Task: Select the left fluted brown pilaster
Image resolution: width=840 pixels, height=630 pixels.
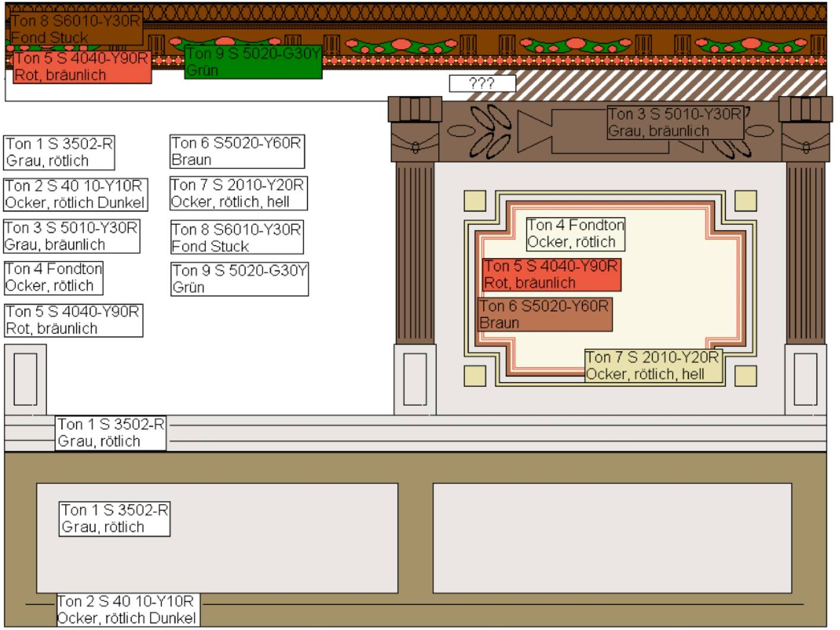Action: [415, 252]
